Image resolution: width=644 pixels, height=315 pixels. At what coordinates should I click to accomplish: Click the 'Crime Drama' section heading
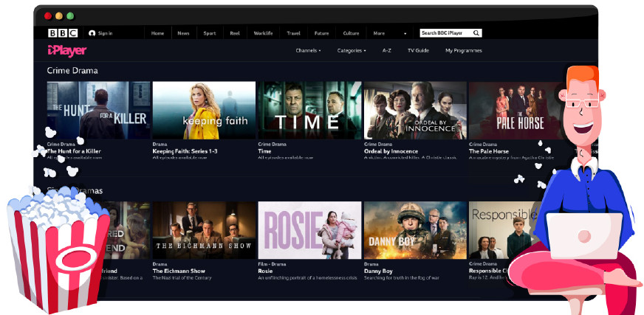click(72, 71)
